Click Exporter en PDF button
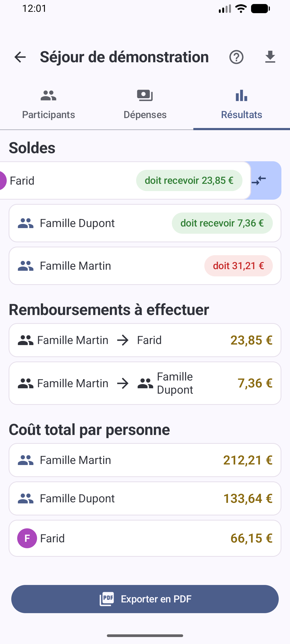 (145, 599)
